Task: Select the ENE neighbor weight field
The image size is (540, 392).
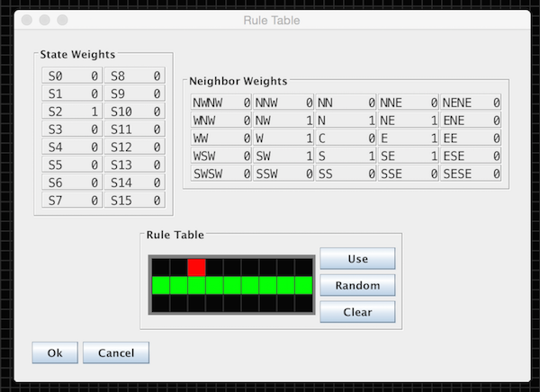Action: tap(471, 120)
